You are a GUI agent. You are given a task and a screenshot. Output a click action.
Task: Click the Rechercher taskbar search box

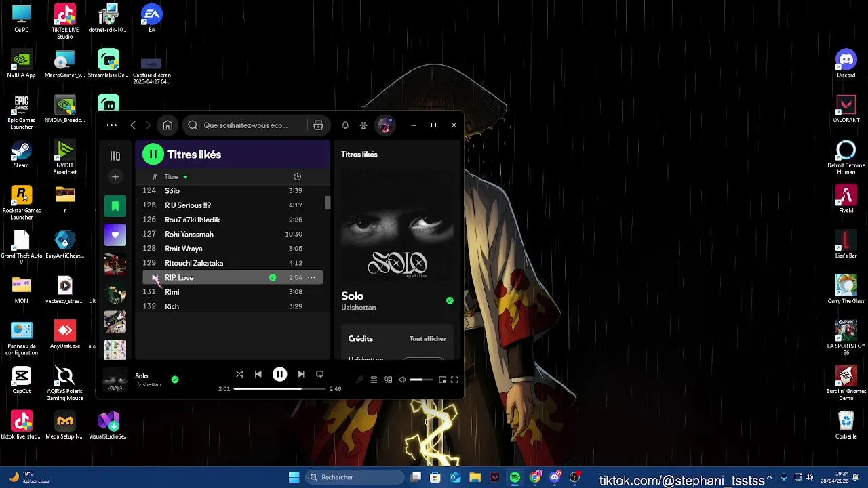pos(354,477)
